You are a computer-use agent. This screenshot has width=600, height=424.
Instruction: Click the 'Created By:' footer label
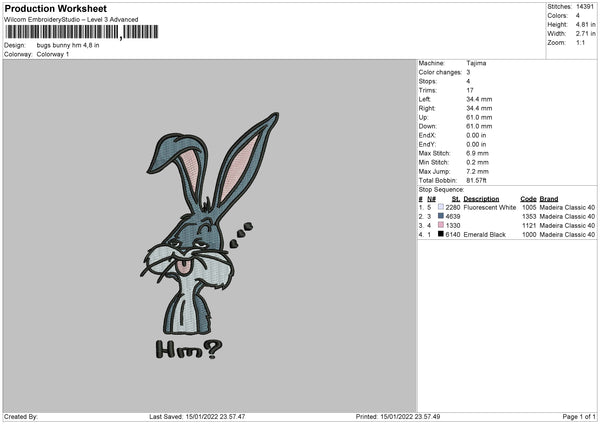click(x=21, y=417)
